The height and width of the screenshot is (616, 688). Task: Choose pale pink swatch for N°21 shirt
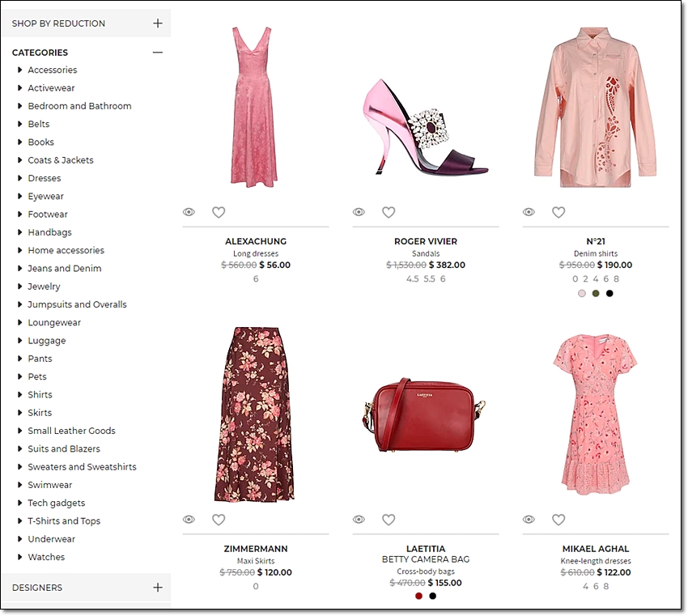pyautogui.click(x=582, y=293)
